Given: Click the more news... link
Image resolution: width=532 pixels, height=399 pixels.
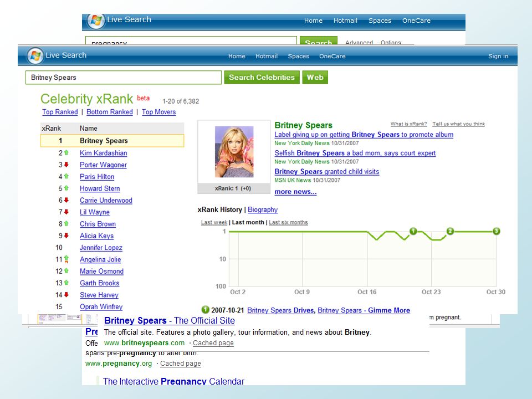Looking at the screenshot, I should pyautogui.click(x=295, y=192).
